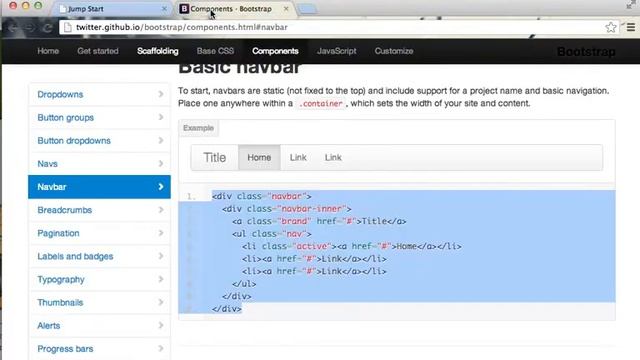Screen dimensions: 640x360
Task: Close the Components - Bootstrap tab
Action: (286, 9)
